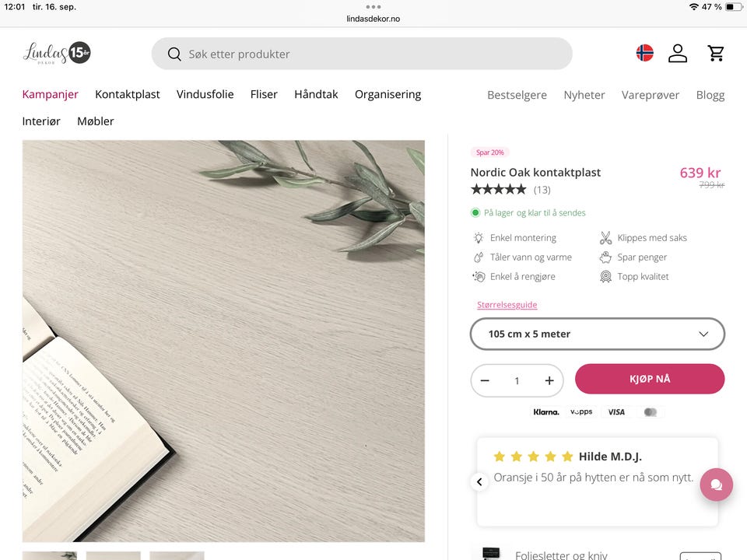
Task: Go to the Vareprøver page
Action: coord(651,95)
